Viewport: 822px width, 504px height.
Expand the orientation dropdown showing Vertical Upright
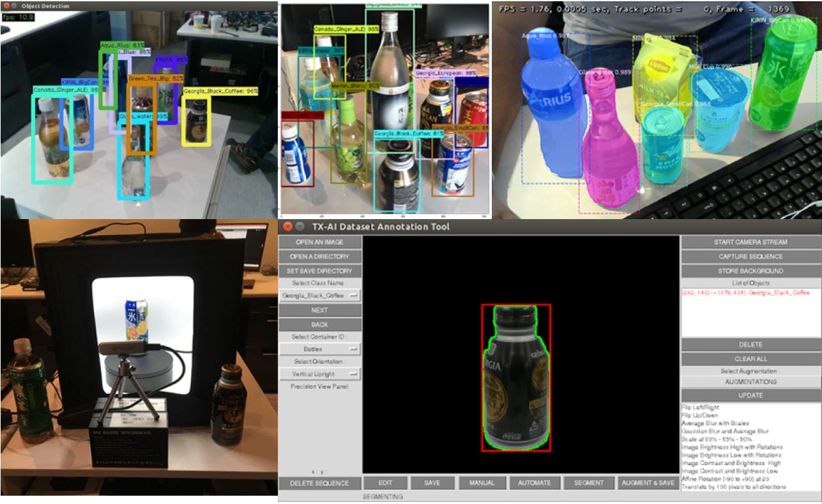320,374
